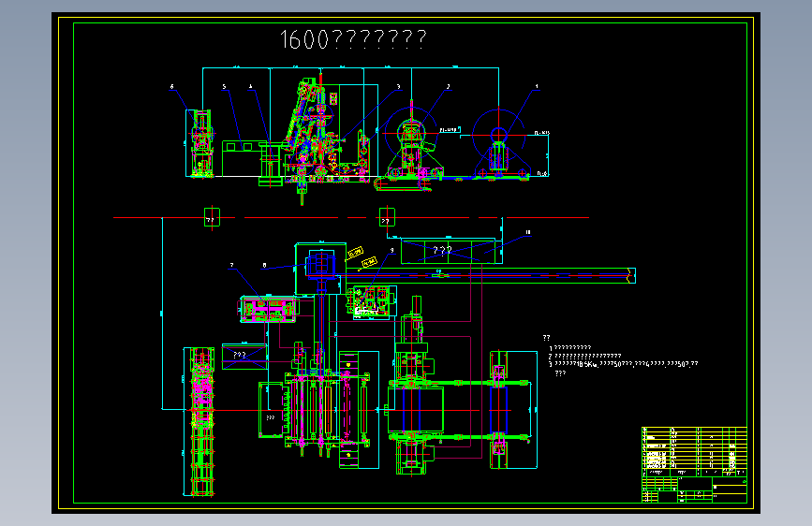Select part callout number 6

pyautogui.click(x=172, y=86)
